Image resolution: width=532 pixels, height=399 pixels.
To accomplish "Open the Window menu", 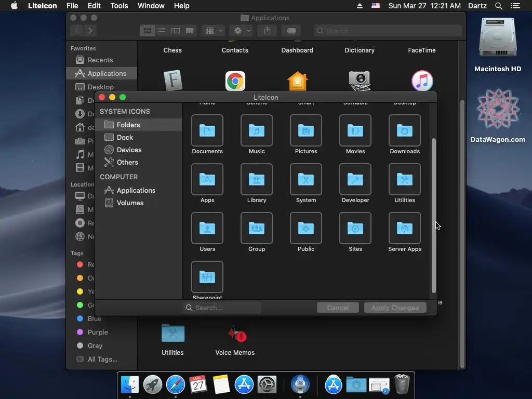I will (151, 6).
